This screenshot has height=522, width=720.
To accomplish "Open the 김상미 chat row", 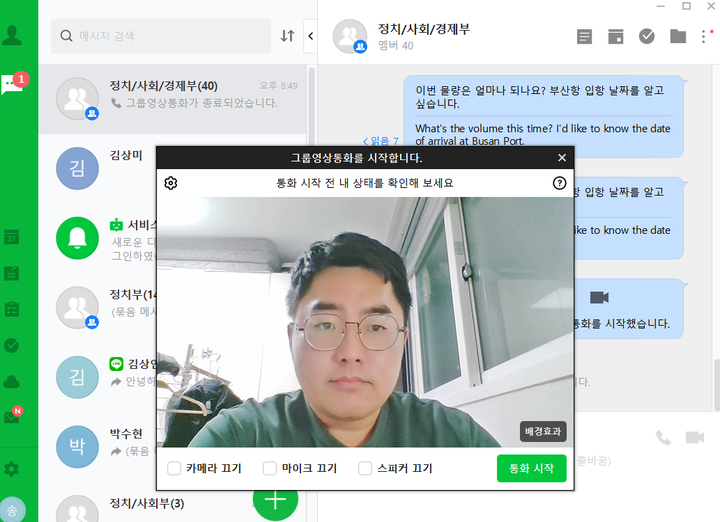I will 97,168.
